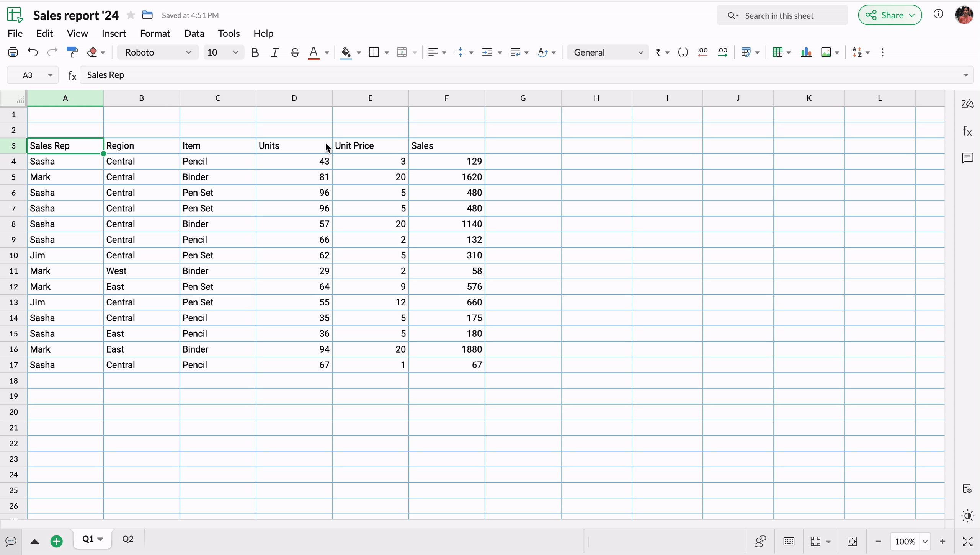Screen dimensions: 980x555
Task: Toggle Bold formatting
Action: (255, 52)
